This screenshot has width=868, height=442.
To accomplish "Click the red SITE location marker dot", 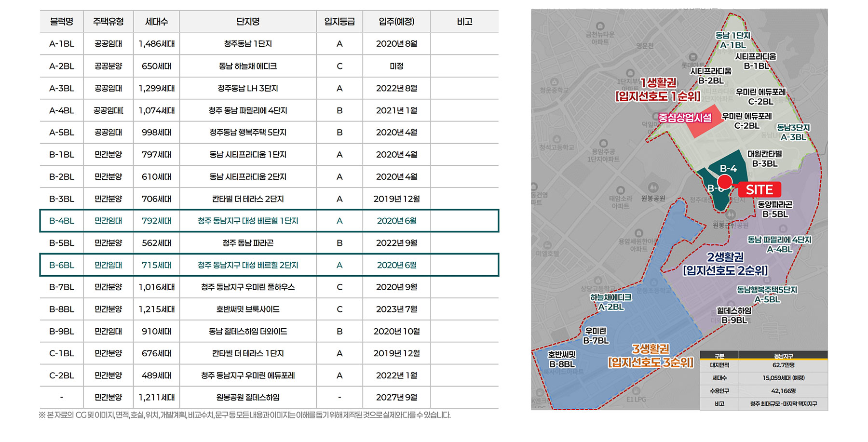I will coord(725,182).
